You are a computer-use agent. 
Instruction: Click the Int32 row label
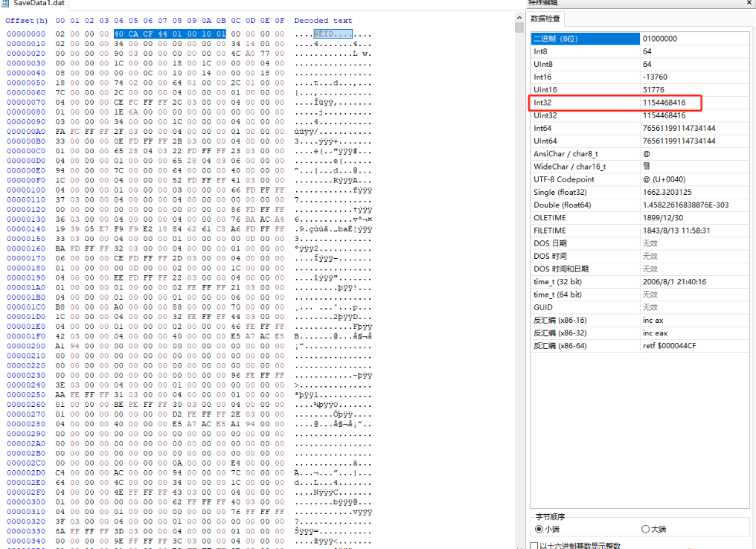coord(542,103)
